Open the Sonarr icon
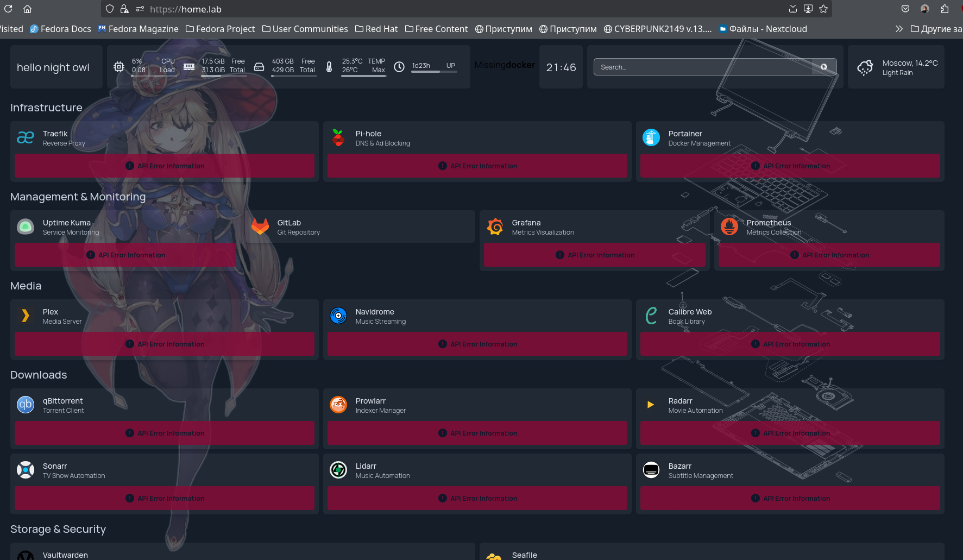The height and width of the screenshot is (560, 963). point(26,470)
